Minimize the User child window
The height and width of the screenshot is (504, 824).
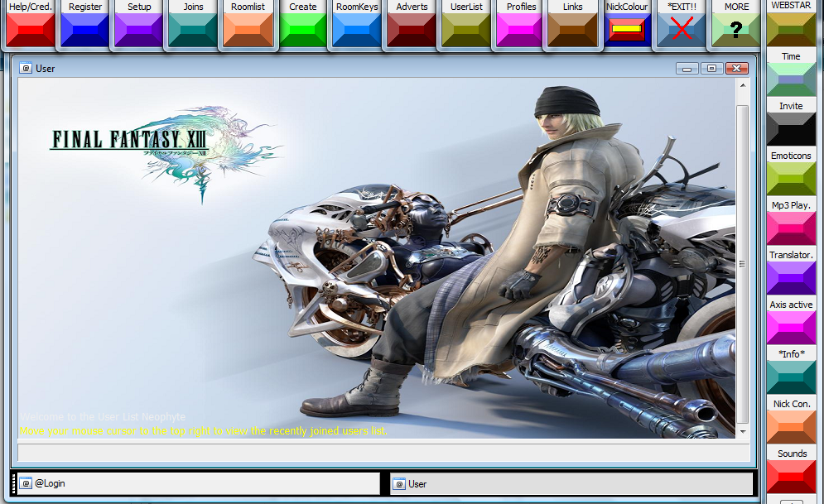[x=687, y=69]
